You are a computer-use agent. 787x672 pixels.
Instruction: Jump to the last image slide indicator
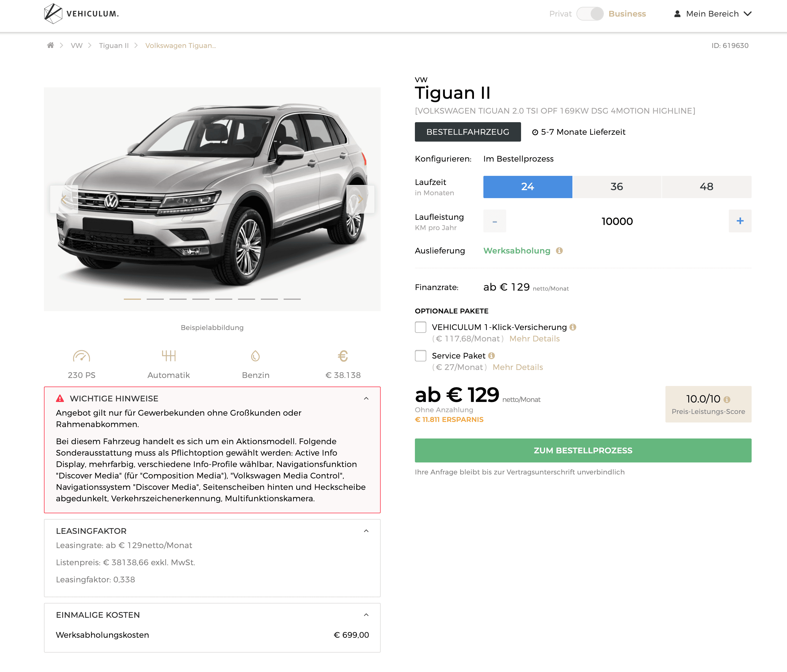(292, 299)
